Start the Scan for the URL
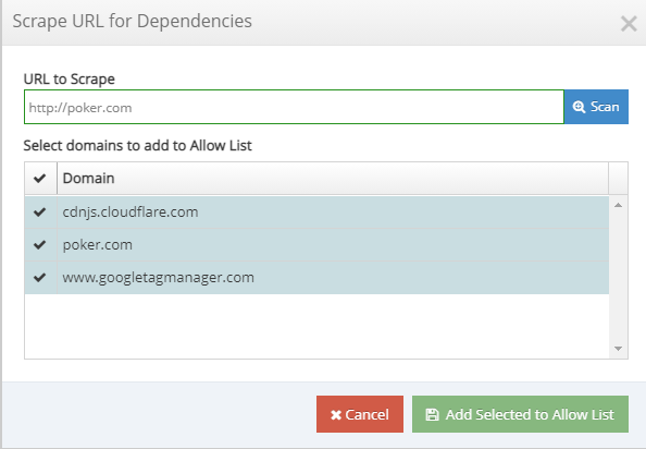Image resolution: width=646 pixels, height=450 pixels. point(596,107)
